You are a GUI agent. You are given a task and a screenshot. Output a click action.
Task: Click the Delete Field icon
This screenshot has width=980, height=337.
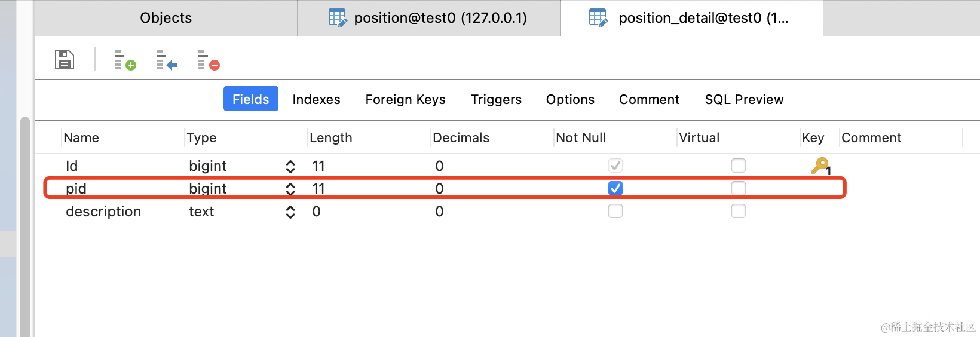point(209,60)
